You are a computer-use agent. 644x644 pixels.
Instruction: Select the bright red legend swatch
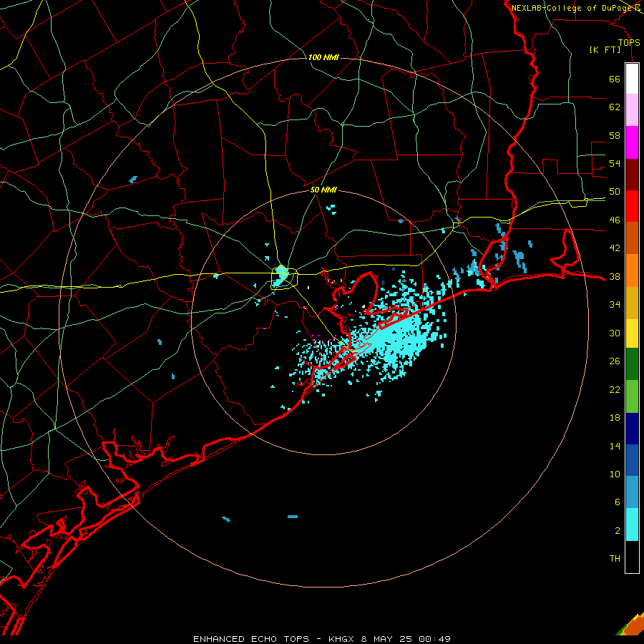tap(632, 206)
